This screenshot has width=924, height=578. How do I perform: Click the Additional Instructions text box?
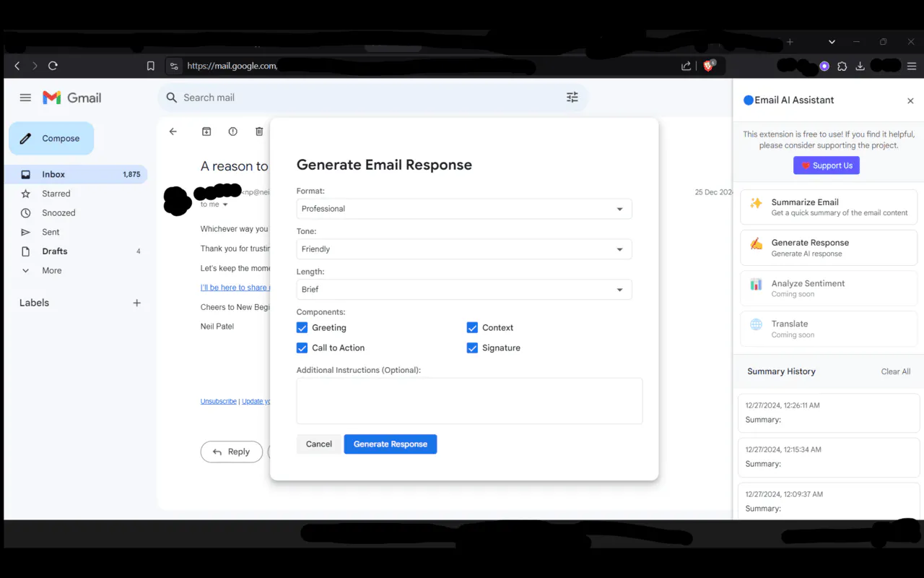[469, 401]
